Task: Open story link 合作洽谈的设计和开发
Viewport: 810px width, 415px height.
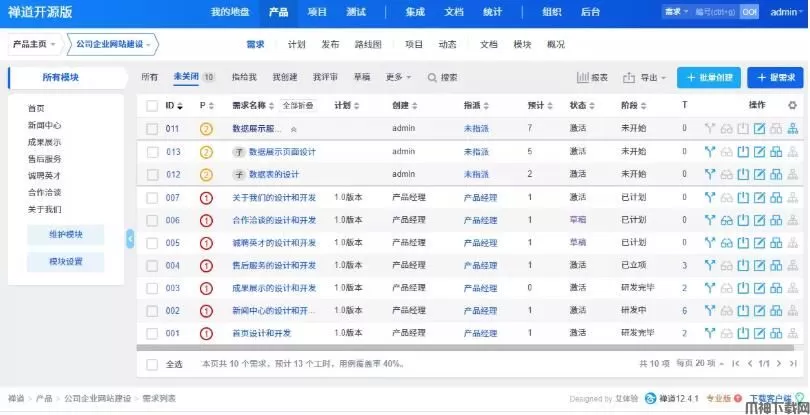Action: coord(274,220)
